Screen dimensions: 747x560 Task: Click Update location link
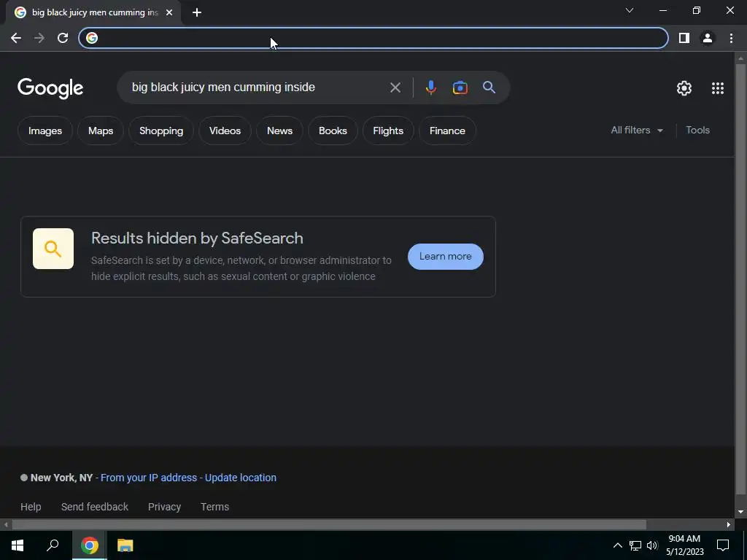[241, 478]
